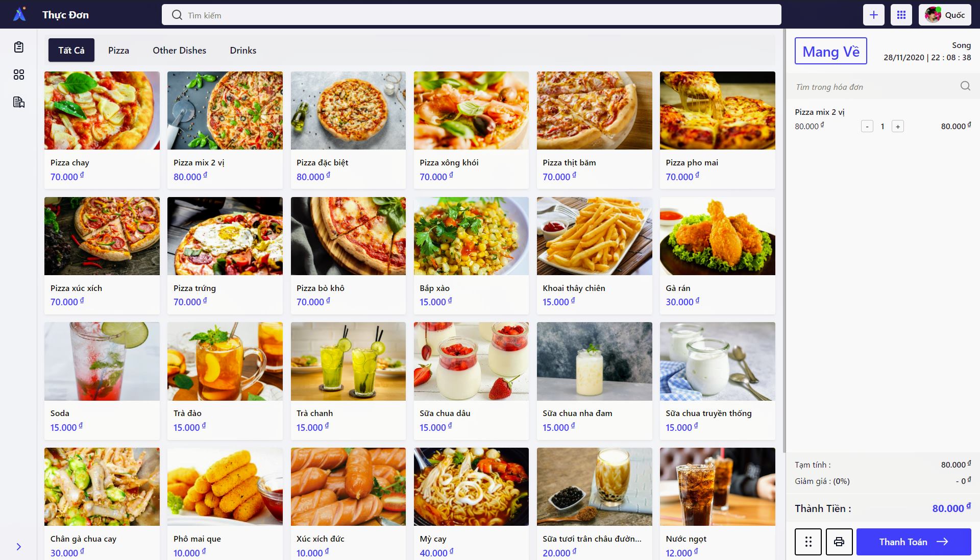Decrease Pizza mix 2 vị quantity
980x560 pixels.
tap(867, 126)
